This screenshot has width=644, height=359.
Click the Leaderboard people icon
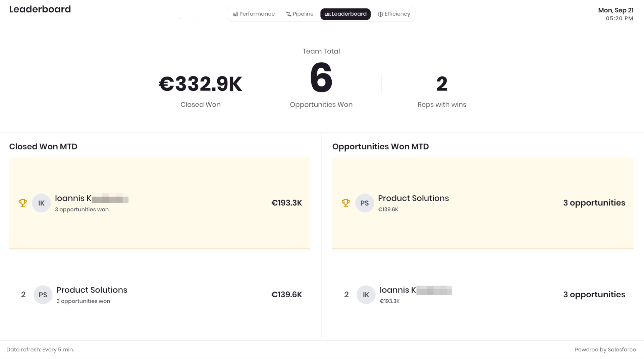click(x=328, y=14)
